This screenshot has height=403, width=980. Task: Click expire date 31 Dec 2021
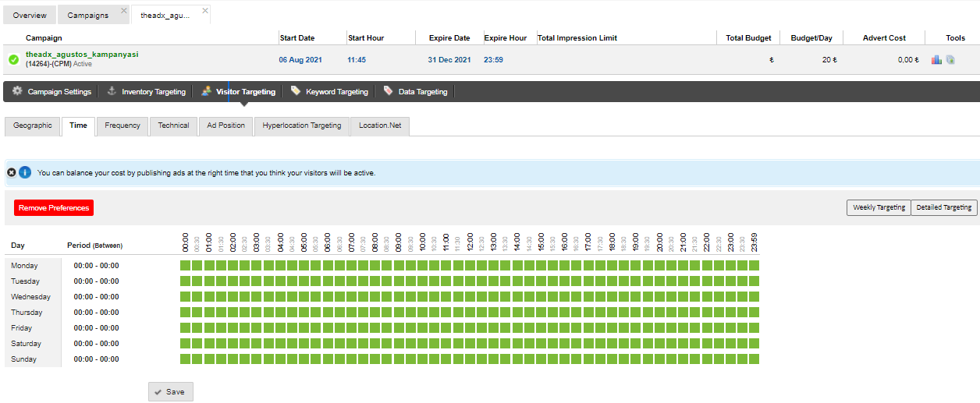[449, 59]
